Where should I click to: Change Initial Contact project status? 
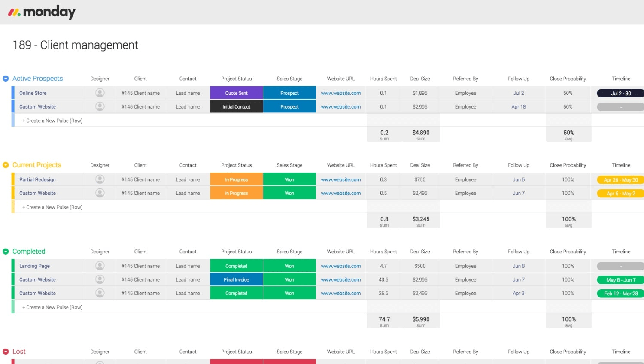point(236,106)
